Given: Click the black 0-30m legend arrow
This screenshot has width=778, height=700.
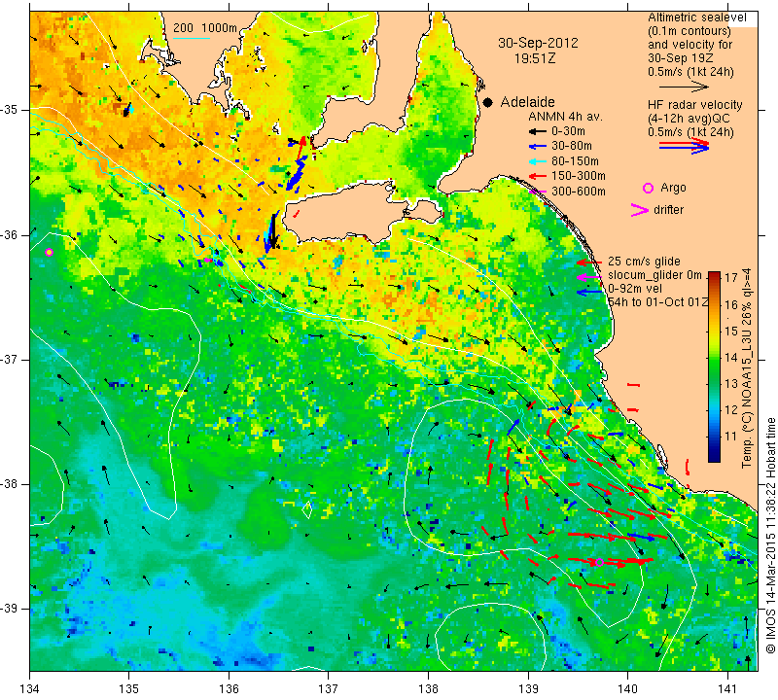Looking at the screenshot, I should pyautogui.click(x=537, y=131).
